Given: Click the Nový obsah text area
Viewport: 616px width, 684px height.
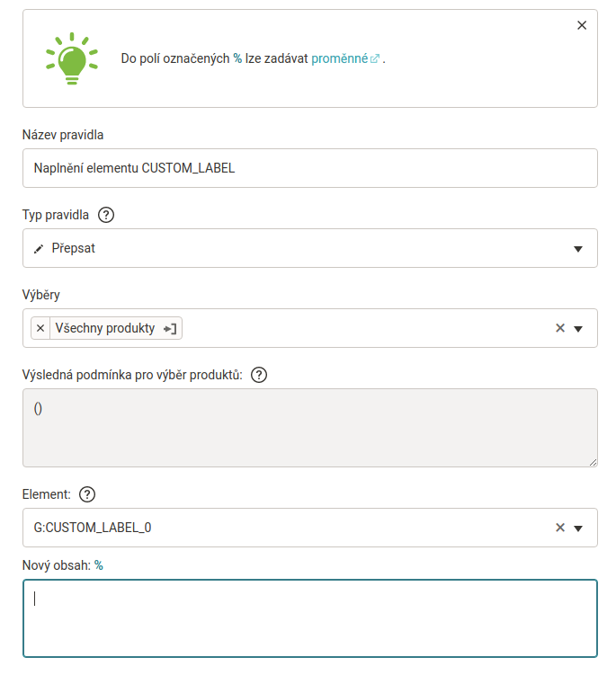Looking at the screenshot, I should pyautogui.click(x=309, y=618).
